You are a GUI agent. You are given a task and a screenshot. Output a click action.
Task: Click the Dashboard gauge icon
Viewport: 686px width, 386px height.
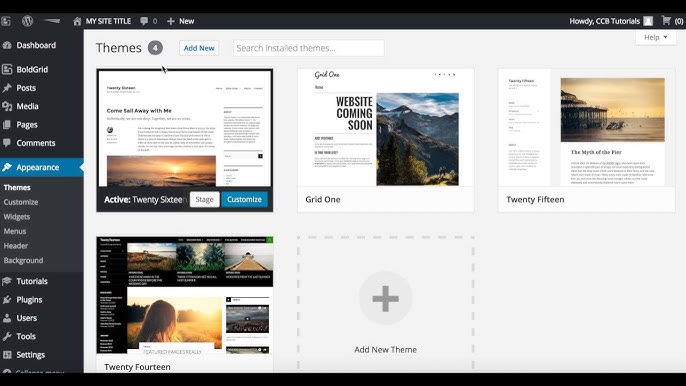[x=7, y=45]
